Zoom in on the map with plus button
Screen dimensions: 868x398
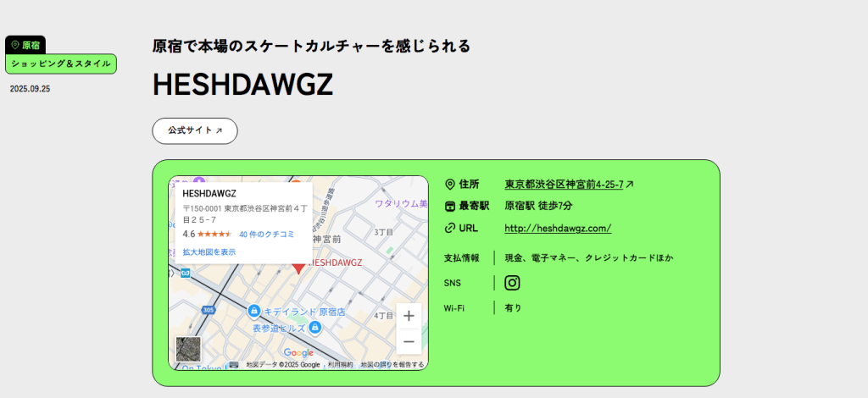pos(409,316)
